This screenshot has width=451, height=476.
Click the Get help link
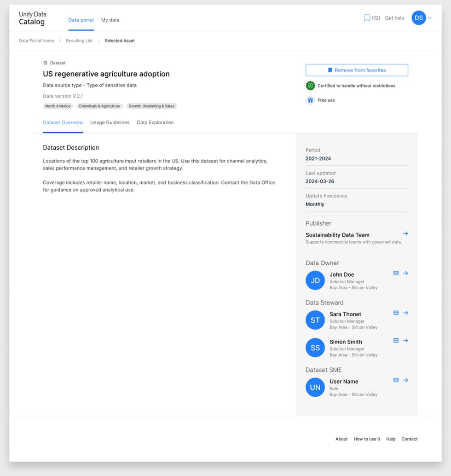[x=394, y=18]
